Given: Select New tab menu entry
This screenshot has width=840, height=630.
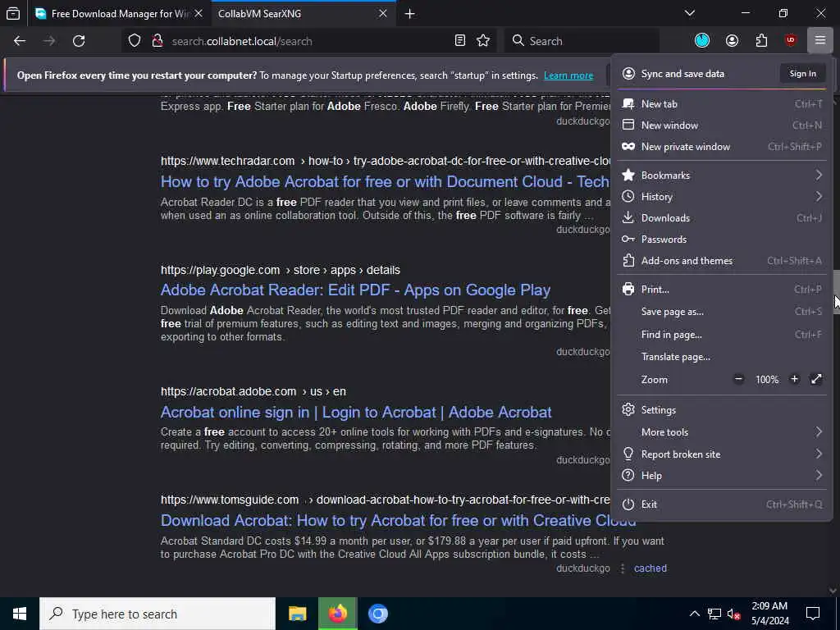Looking at the screenshot, I should pyautogui.click(x=722, y=104).
